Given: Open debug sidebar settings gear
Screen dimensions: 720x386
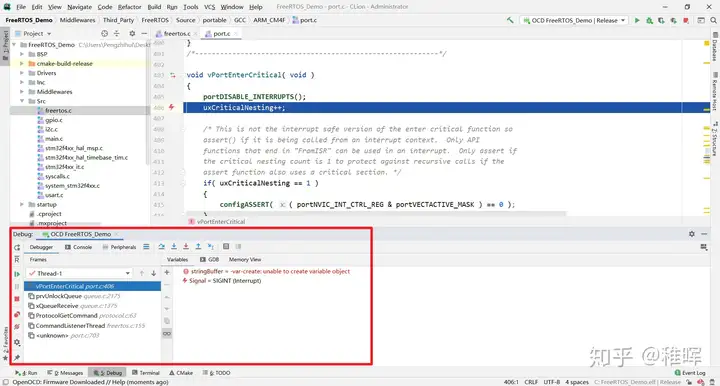Looking at the screenshot, I should pos(17,342).
